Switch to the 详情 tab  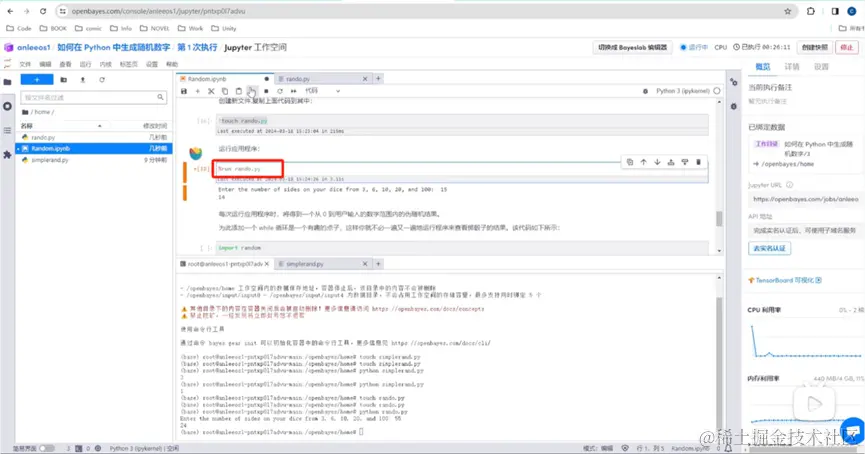click(x=792, y=67)
